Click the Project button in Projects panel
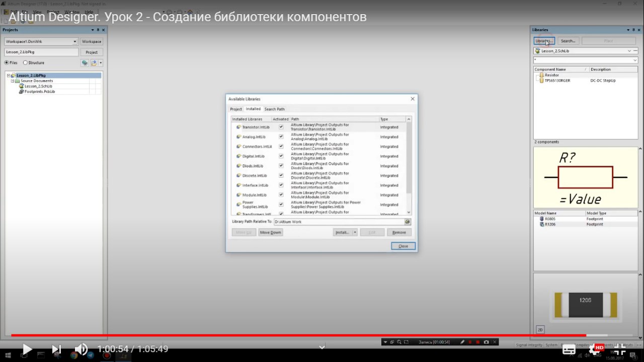Image resolution: width=644 pixels, height=362 pixels. [x=92, y=52]
